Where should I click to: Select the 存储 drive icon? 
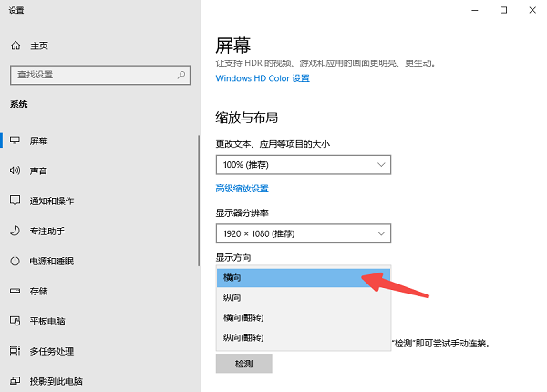[x=15, y=291]
